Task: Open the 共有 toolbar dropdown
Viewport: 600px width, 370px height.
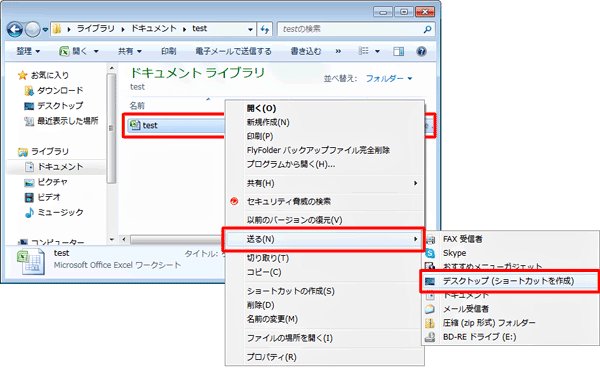Action: point(130,51)
